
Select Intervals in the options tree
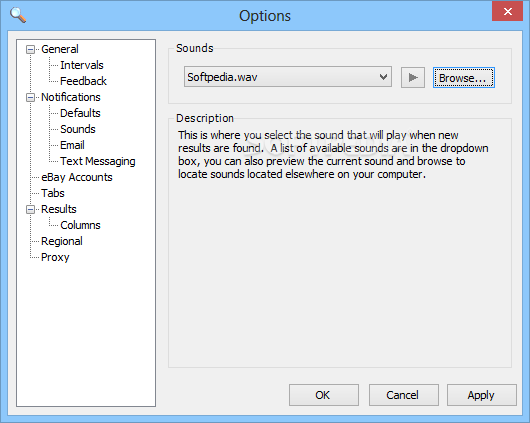coord(82,65)
